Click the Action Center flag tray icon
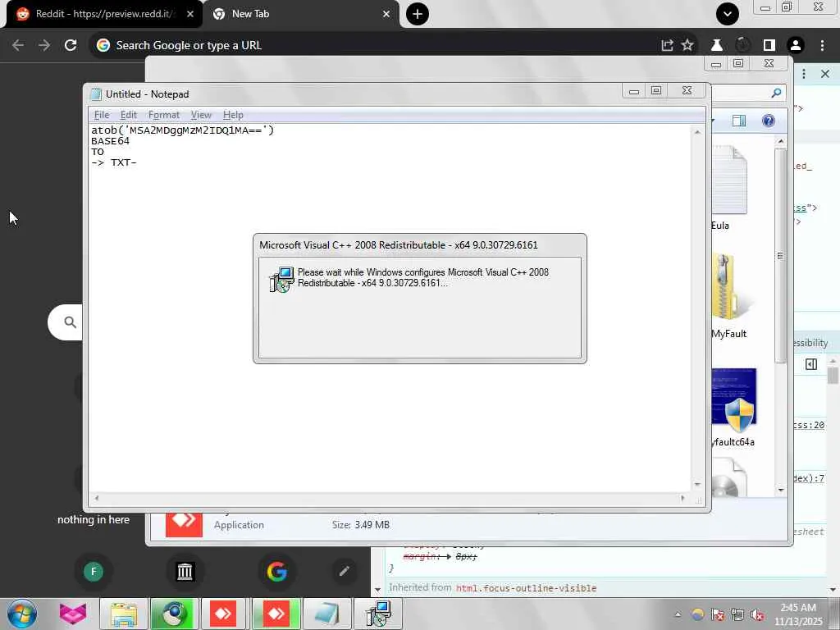The width and height of the screenshot is (840, 630). click(718, 614)
